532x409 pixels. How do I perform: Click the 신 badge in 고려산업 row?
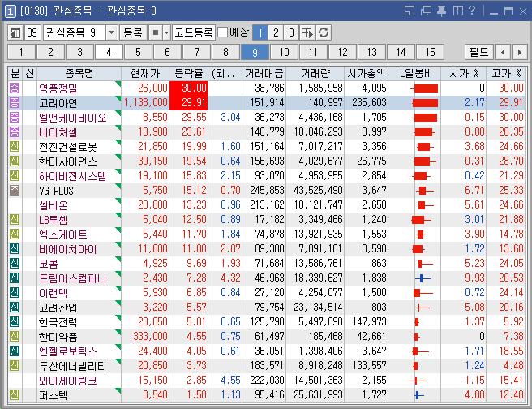(15, 308)
